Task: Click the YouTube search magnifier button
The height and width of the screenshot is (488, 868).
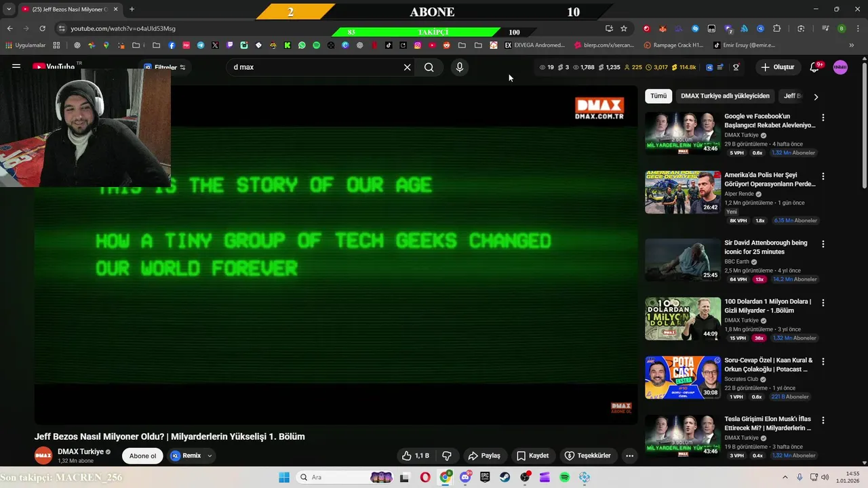Action: (x=429, y=67)
